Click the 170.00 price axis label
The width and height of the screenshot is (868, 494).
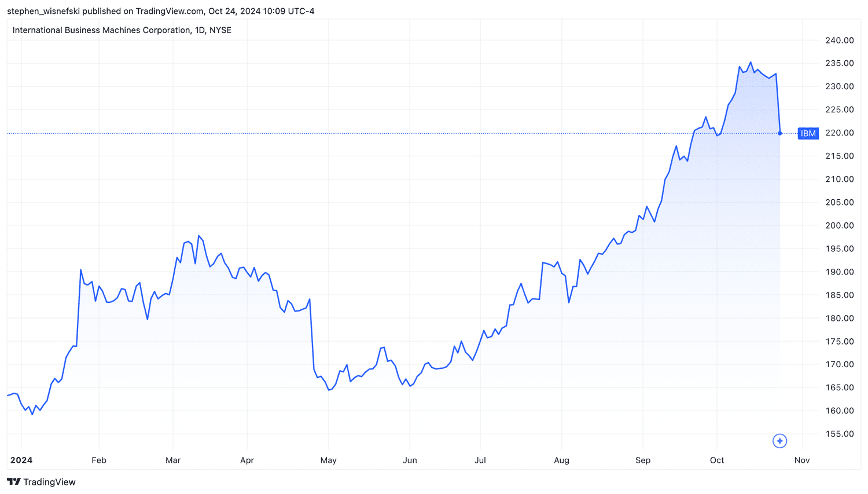840,364
